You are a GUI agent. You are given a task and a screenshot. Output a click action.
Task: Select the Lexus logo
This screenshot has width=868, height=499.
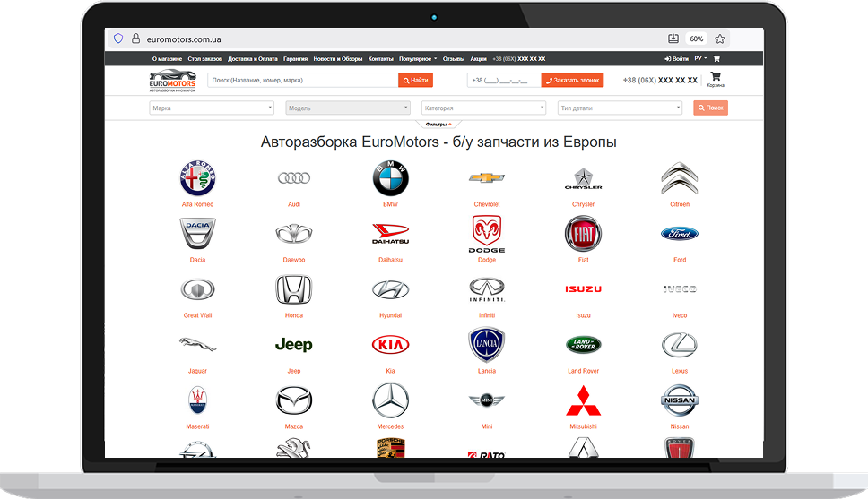(679, 345)
